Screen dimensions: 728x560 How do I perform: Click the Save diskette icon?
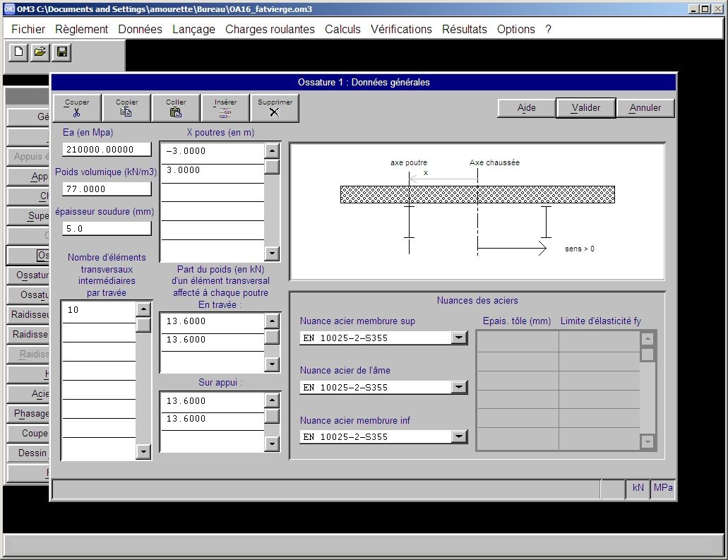[x=61, y=52]
